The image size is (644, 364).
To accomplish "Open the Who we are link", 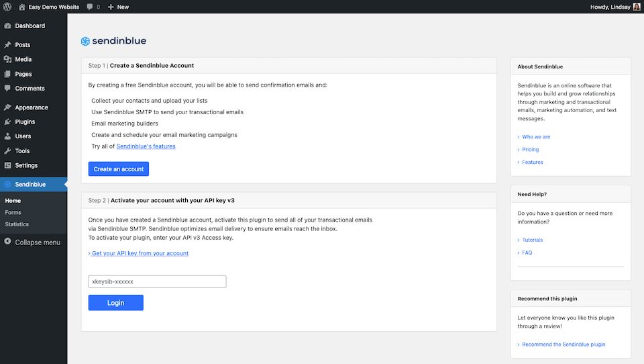I will click(x=536, y=137).
